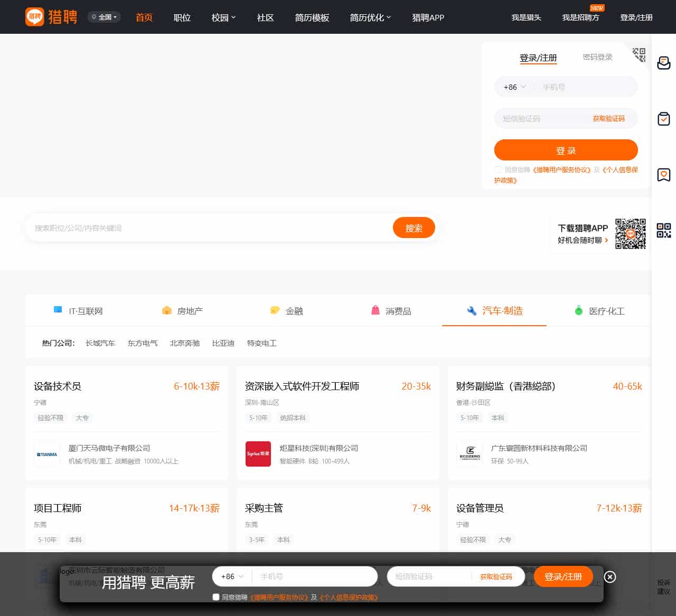Open the clipboard checklist sidebar icon
The image size is (676, 616).
coord(663,119)
